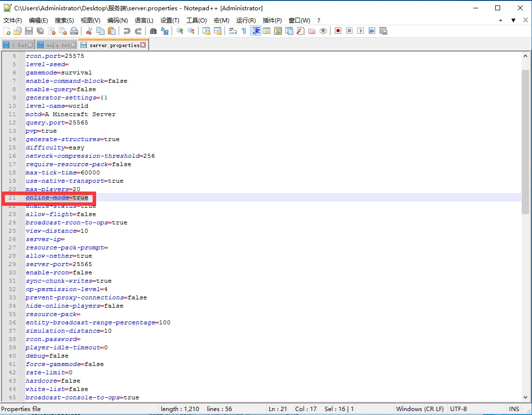Click the Print icon in toolbar
532x415 pixels.
point(74,31)
